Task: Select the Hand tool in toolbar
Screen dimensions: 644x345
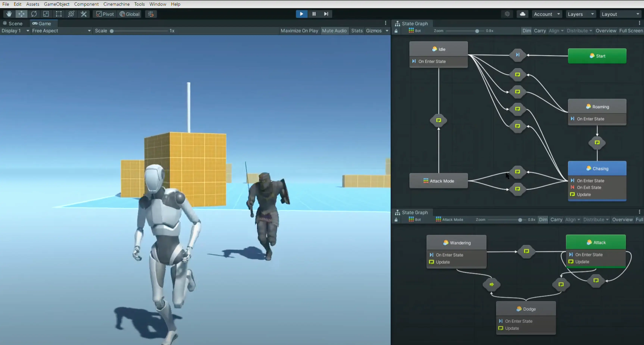Action: tap(9, 14)
